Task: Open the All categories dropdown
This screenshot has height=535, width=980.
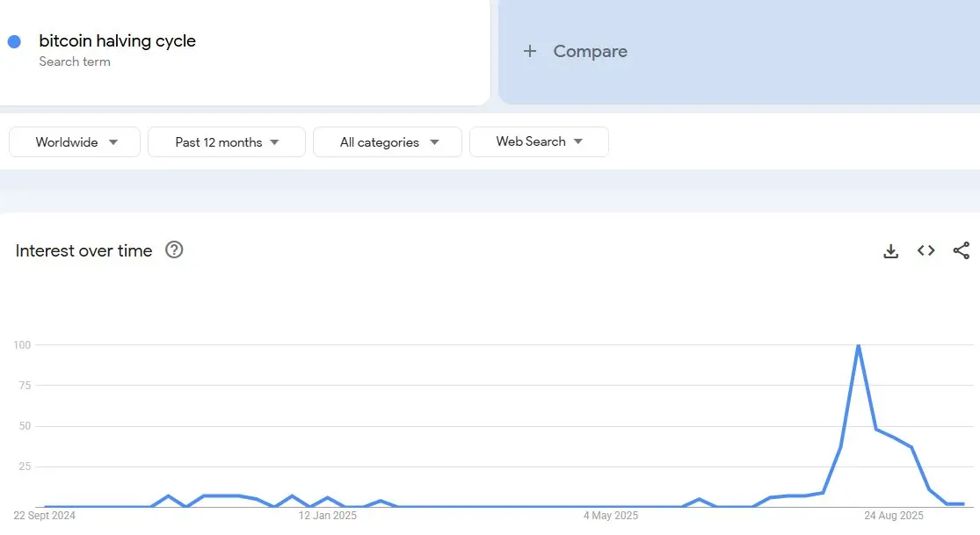Action: [x=388, y=142]
